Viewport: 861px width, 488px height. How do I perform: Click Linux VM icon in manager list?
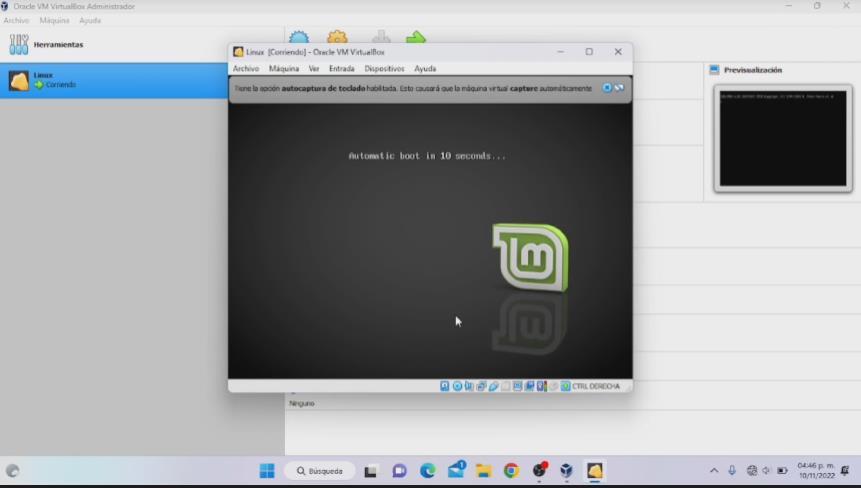click(19, 81)
